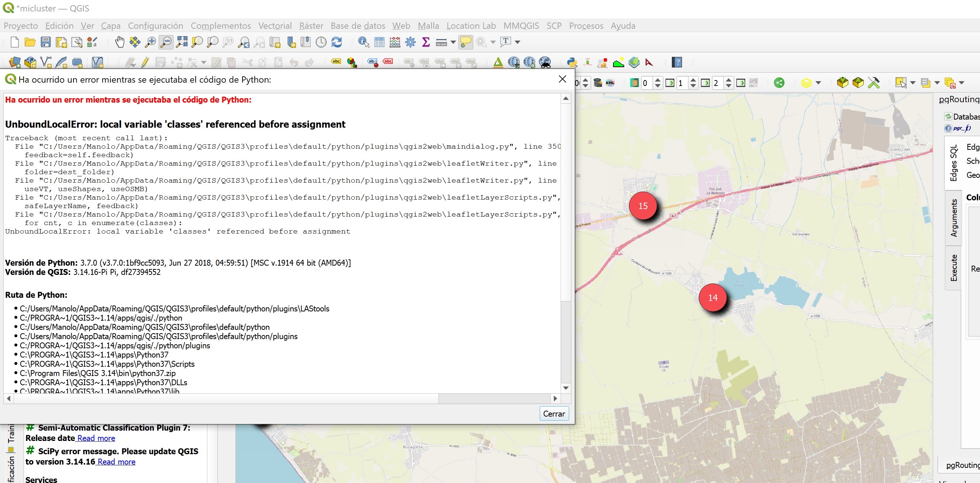
Task: Select the identify features tool
Action: (364, 42)
